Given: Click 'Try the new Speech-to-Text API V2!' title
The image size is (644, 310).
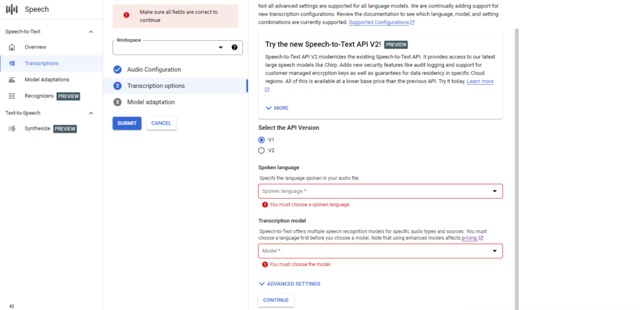Looking at the screenshot, I should coord(323,45).
